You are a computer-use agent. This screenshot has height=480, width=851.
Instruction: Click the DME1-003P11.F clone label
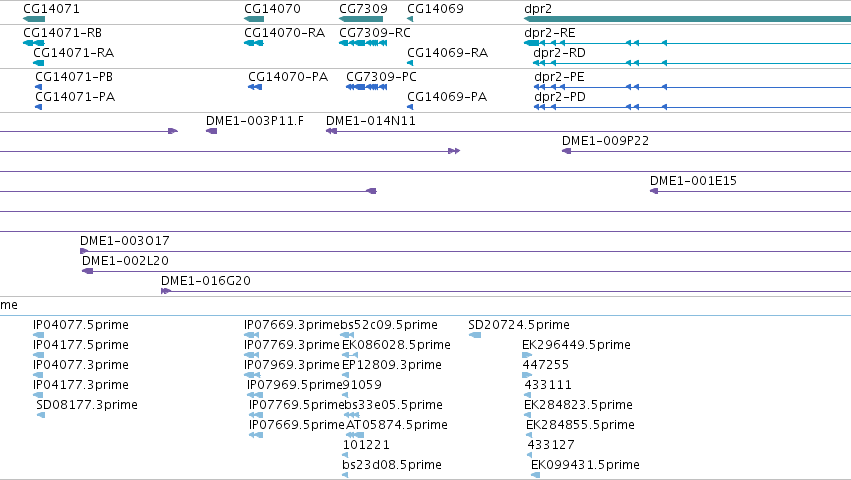pos(255,121)
